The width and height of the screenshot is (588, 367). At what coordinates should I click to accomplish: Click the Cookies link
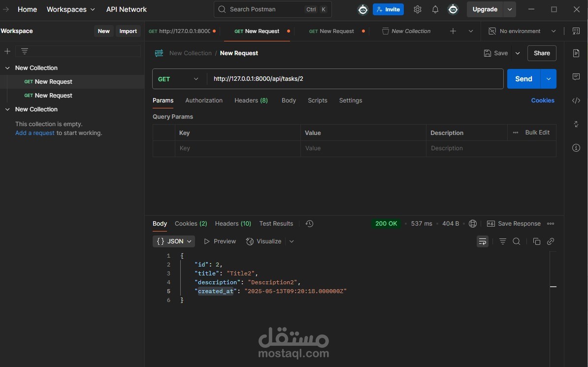(x=543, y=100)
